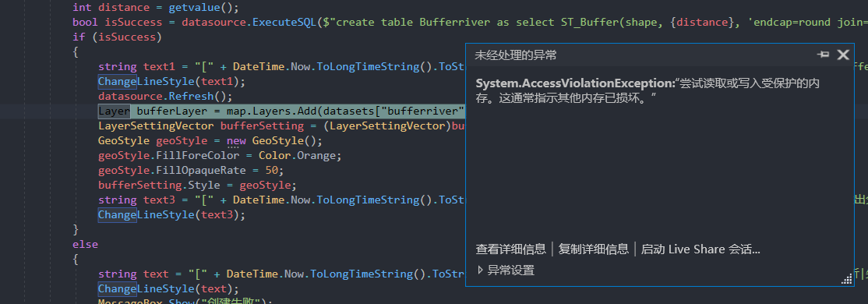The image size is (868, 304).
Task: Click datasource.Refresh() statement
Action: 165,97
